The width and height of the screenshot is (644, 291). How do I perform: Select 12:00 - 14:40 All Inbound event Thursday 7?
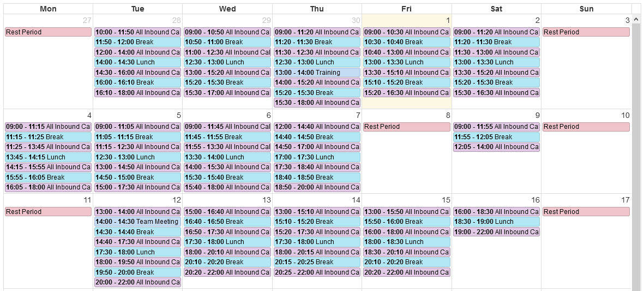click(x=317, y=127)
